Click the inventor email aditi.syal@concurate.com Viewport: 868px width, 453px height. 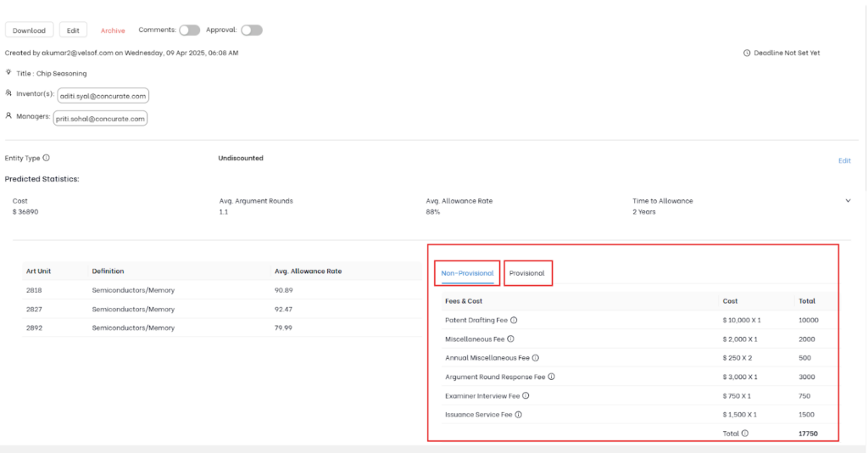point(103,96)
